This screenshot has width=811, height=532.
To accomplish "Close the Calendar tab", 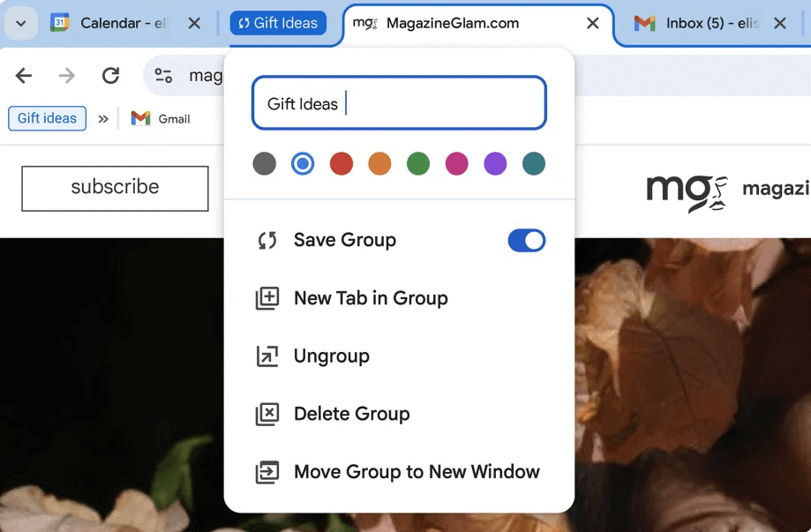I will [x=194, y=23].
